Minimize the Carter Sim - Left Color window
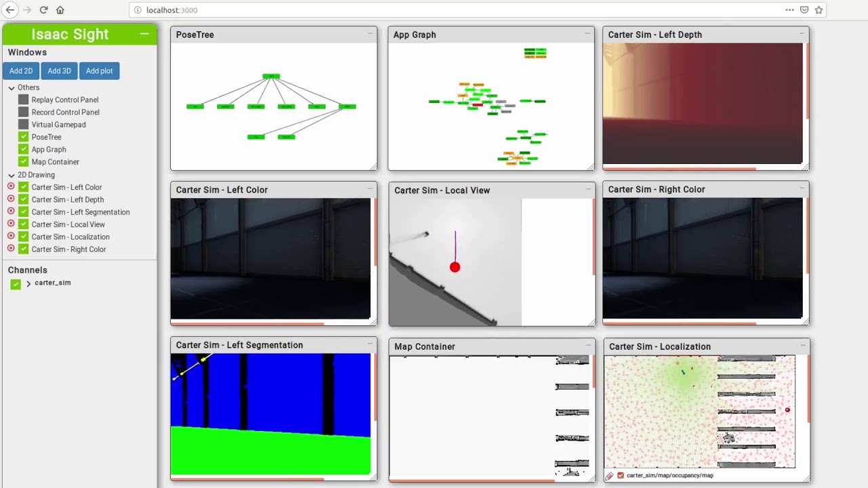Viewport: 868px width, 488px height. tap(370, 188)
